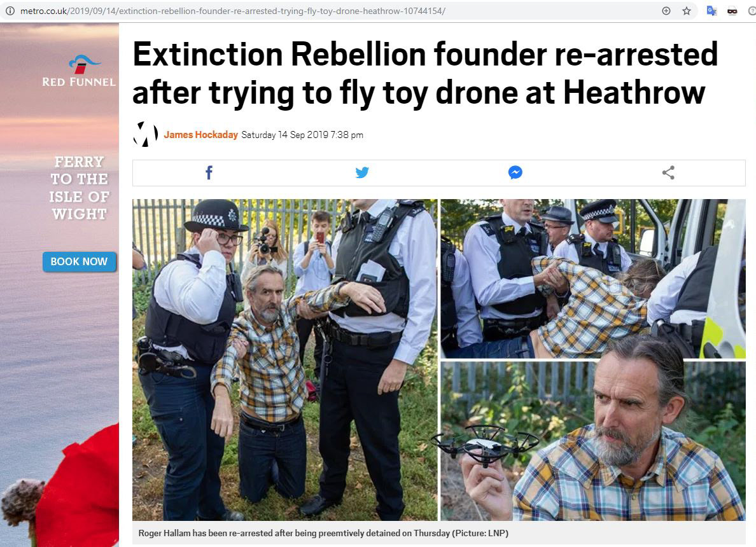
Task: Share article on Facebook
Action: 209,172
